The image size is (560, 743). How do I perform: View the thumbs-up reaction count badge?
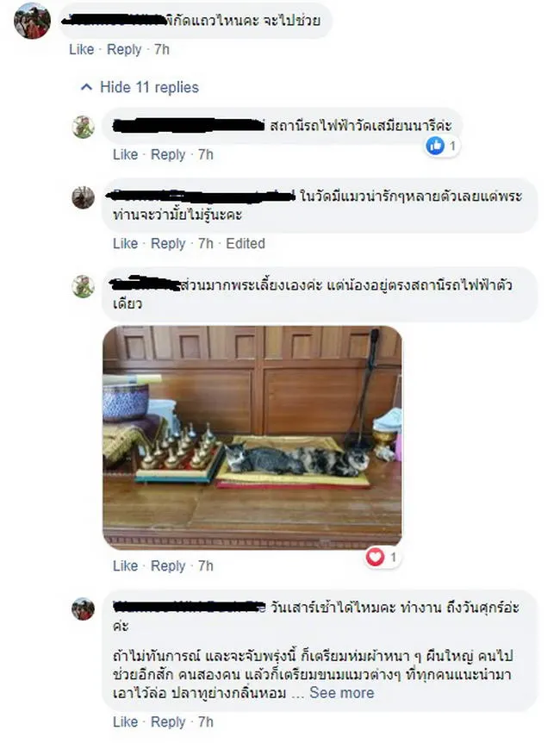click(x=442, y=146)
